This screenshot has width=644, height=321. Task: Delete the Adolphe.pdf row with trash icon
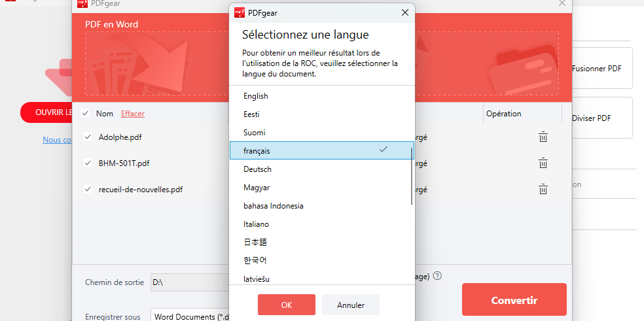tap(543, 137)
